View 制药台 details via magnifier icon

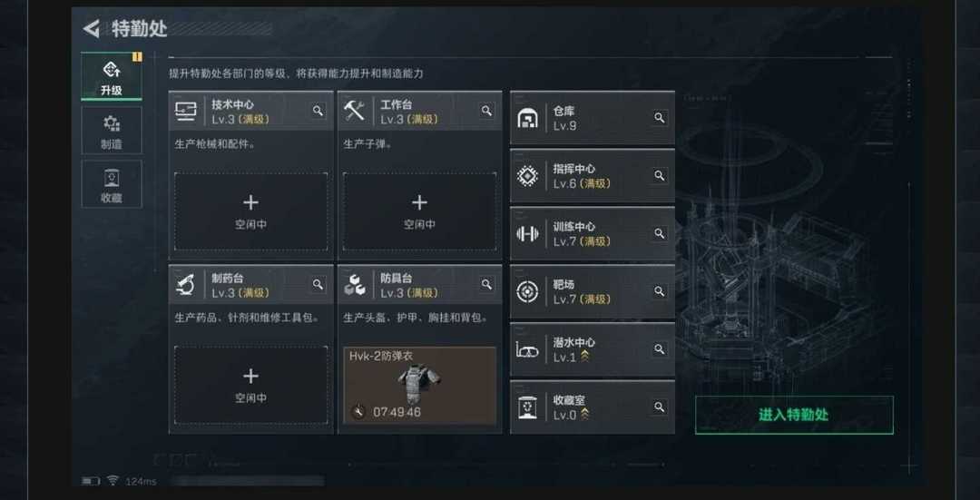(x=318, y=284)
